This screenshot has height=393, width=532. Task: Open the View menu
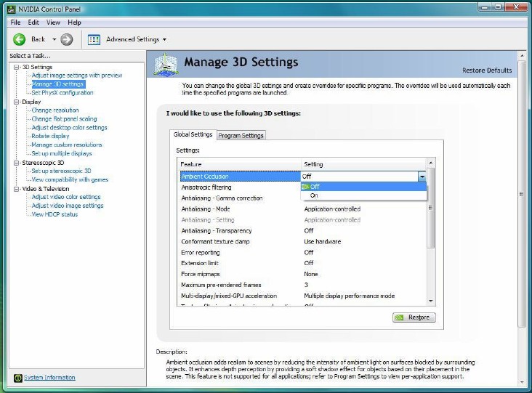(53, 23)
